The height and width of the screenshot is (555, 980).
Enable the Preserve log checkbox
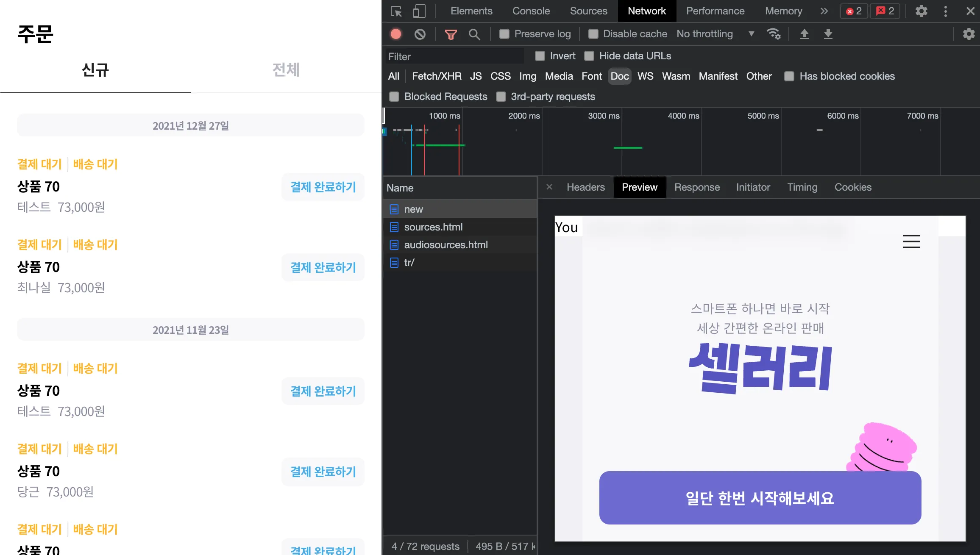pyautogui.click(x=504, y=34)
